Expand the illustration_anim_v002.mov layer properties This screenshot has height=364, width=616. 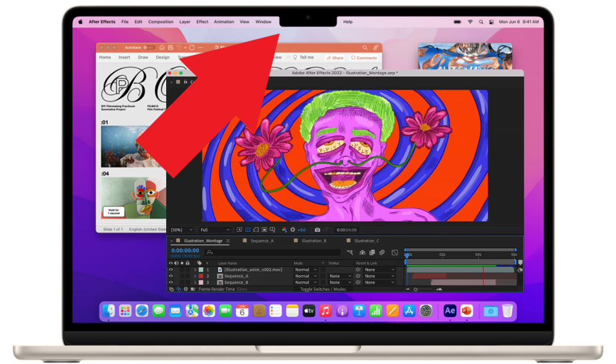click(x=195, y=270)
